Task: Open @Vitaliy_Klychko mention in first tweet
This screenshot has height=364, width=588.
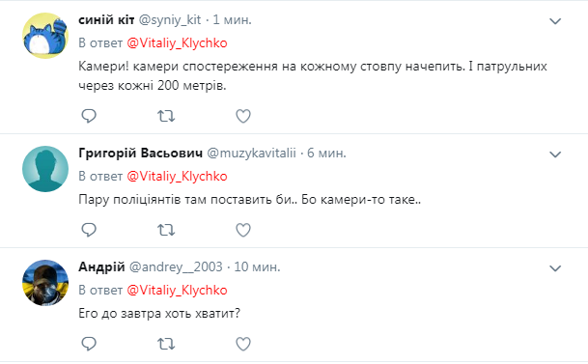Action: [177, 43]
